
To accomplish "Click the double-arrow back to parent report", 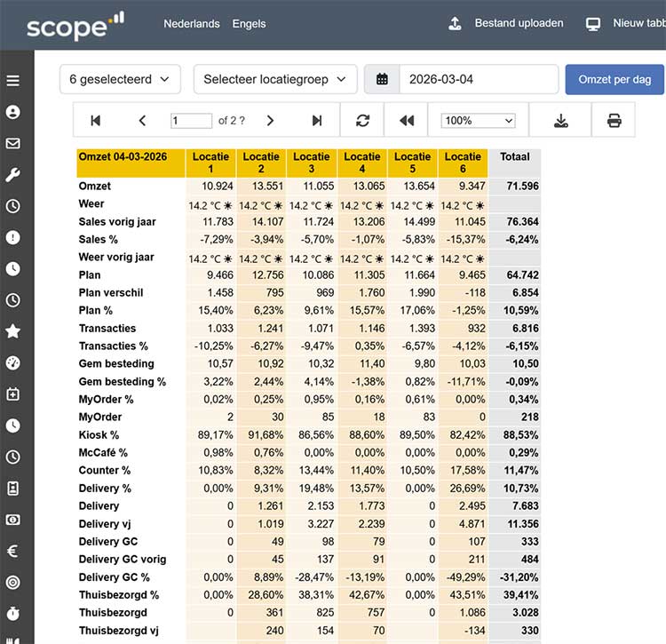I will 407,121.
